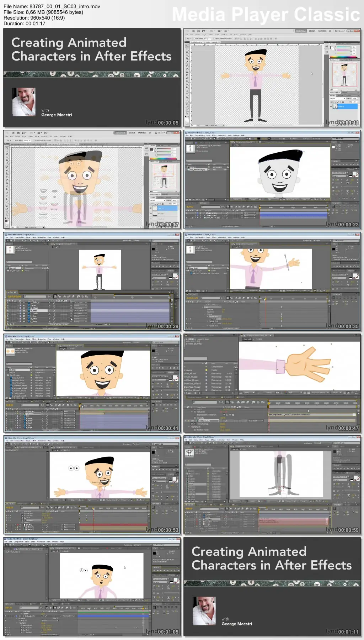Open Animation menu in 00:00:29 frame
The width and height of the screenshot is (364, 640).
click(x=42, y=237)
